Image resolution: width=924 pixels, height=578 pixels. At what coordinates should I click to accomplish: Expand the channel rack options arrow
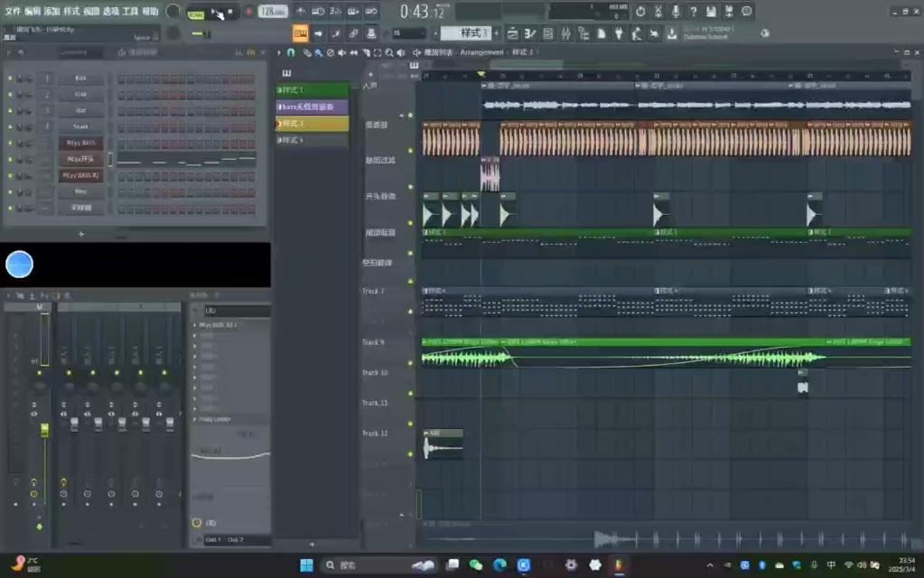[x=10, y=52]
